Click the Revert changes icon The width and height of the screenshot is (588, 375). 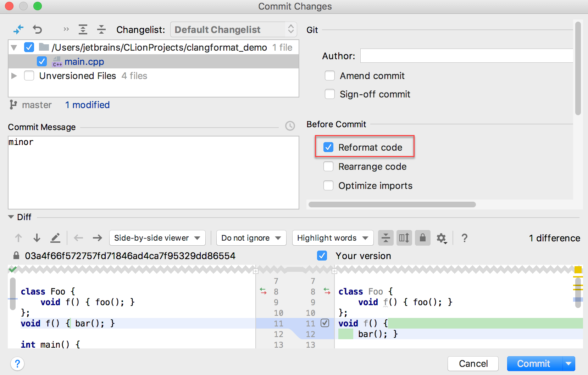[37, 30]
